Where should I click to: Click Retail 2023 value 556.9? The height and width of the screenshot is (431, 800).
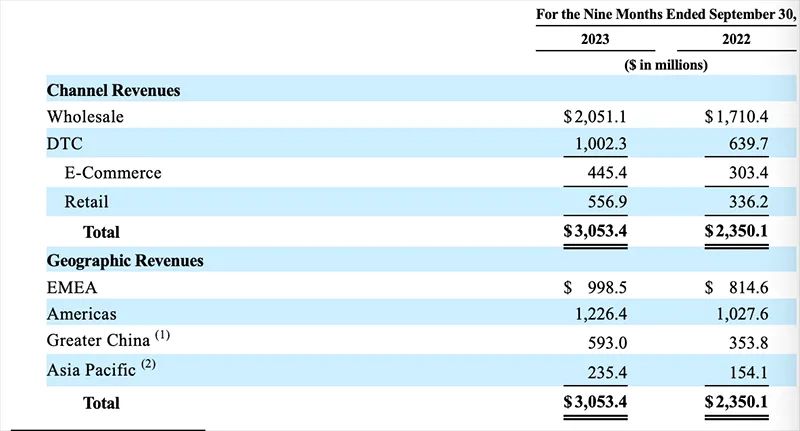[x=607, y=202]
